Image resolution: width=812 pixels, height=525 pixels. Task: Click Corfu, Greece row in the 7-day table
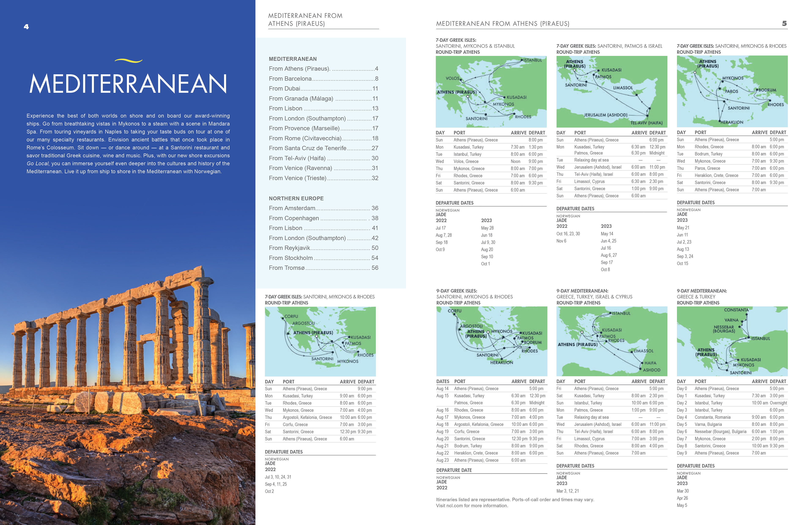pos(320,425)
